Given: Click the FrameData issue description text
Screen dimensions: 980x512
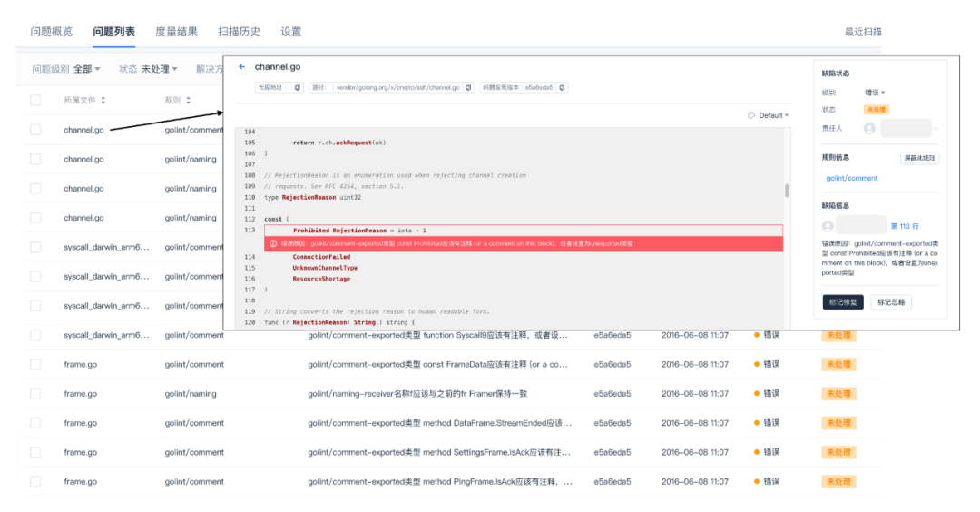Looking at the screenshot, I should click(436, 364).
